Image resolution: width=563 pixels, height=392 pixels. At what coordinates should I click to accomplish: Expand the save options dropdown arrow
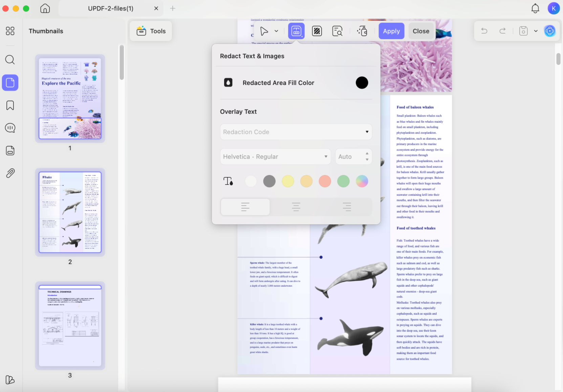pyautogui.click(x=536, y=31)
